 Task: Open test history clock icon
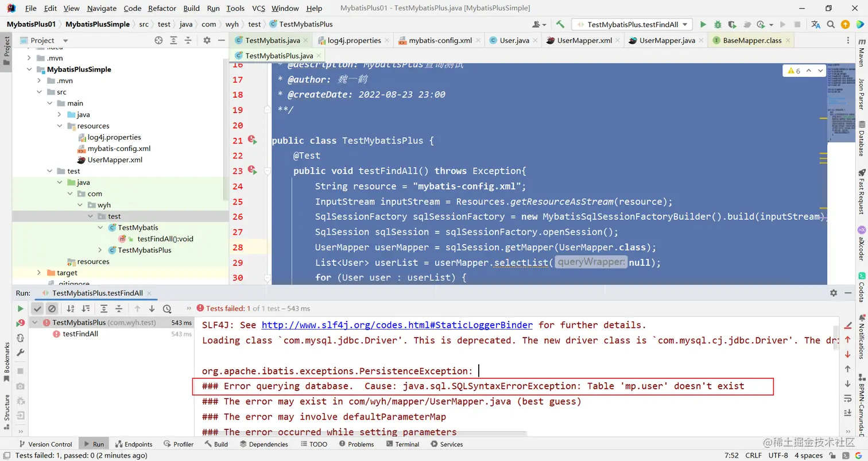(167, 308)
